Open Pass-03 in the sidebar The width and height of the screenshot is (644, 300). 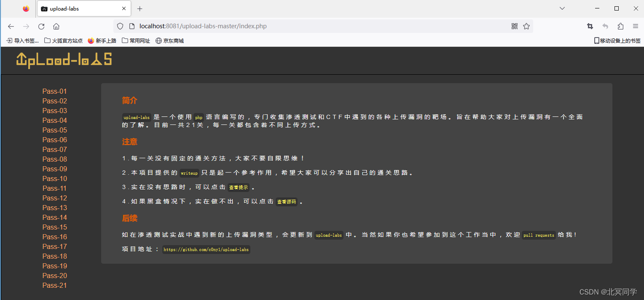pyautogui.click(x=55, y=111)
